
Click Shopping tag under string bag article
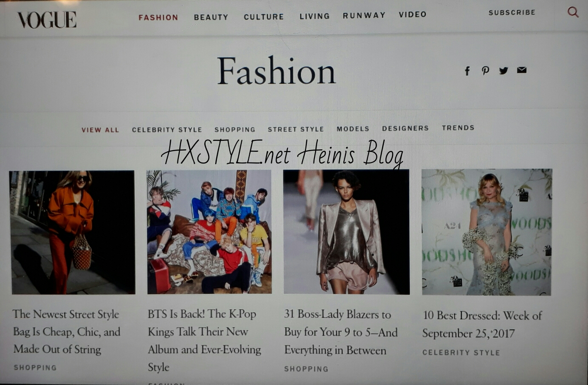[x=35, y=368]
